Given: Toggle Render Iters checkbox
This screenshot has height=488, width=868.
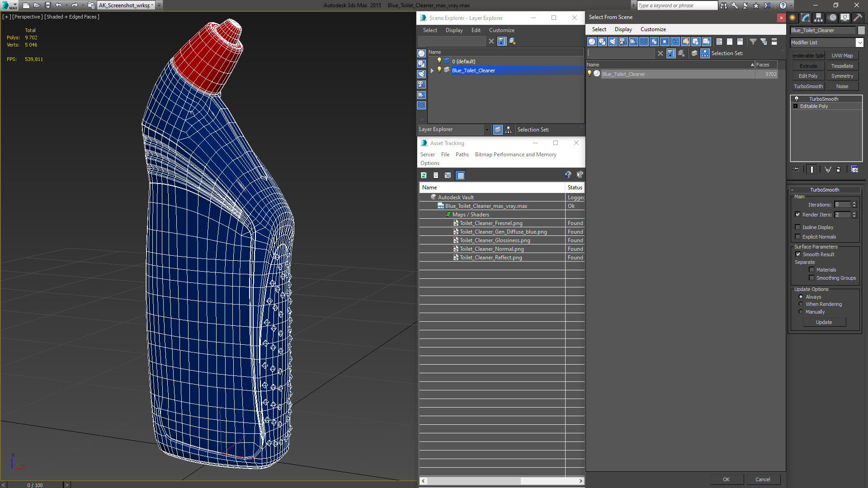Looking at the screenshot, I should [x=797, y=215].
